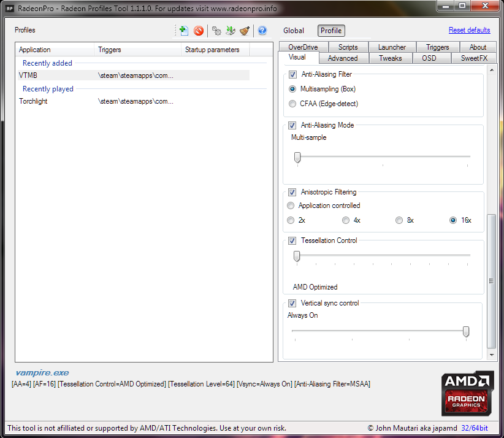The image size is (504, 438).
Task: Maximize the RadeonPro window
Action: 462,6
